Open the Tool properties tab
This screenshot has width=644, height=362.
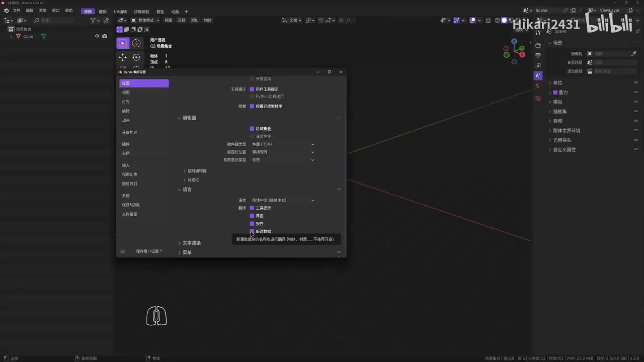click(x=538, y=34)
